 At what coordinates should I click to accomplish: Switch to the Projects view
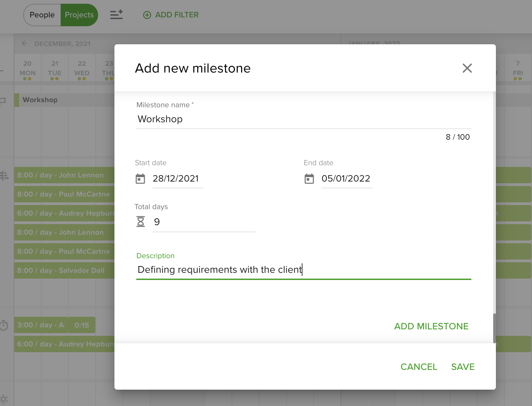click(79, 15)
